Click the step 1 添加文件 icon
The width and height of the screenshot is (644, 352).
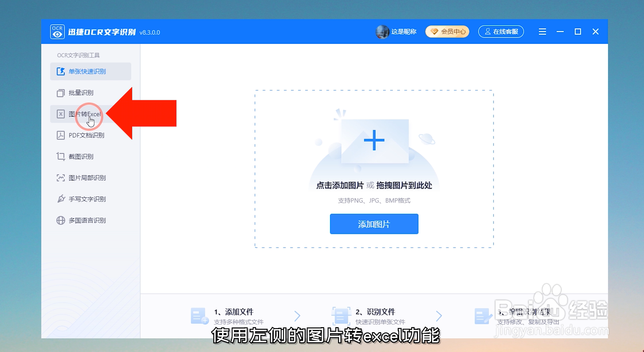200,316
